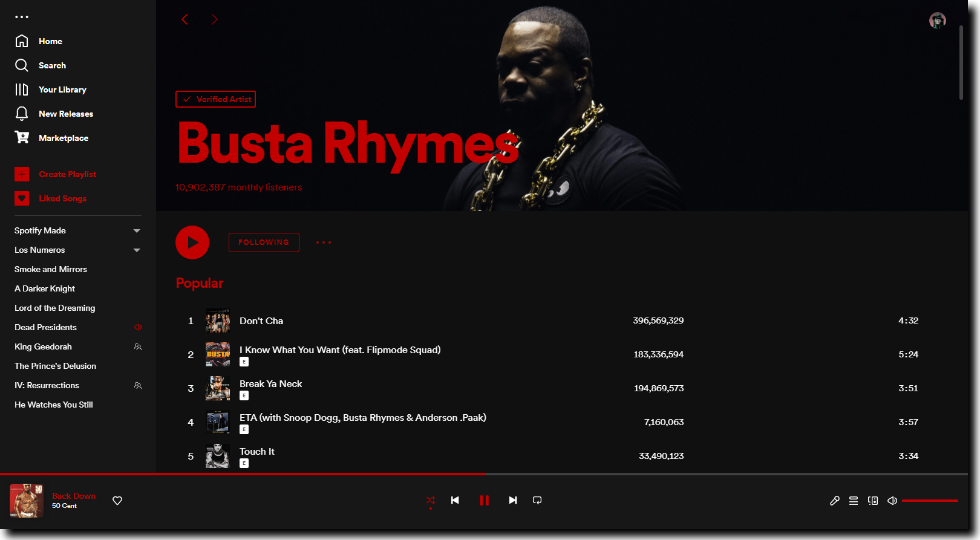Click the lyrics microphone icon
980x540 pixels.
[x=835, y=501]
